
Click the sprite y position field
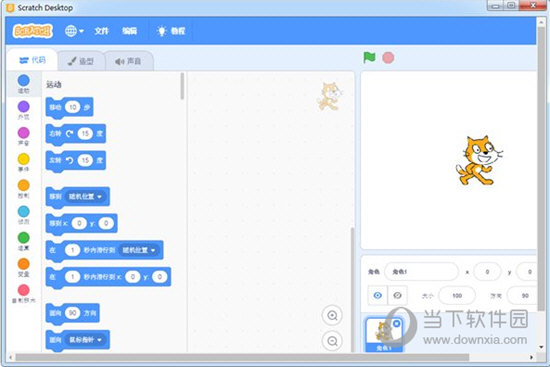[527, 272]
